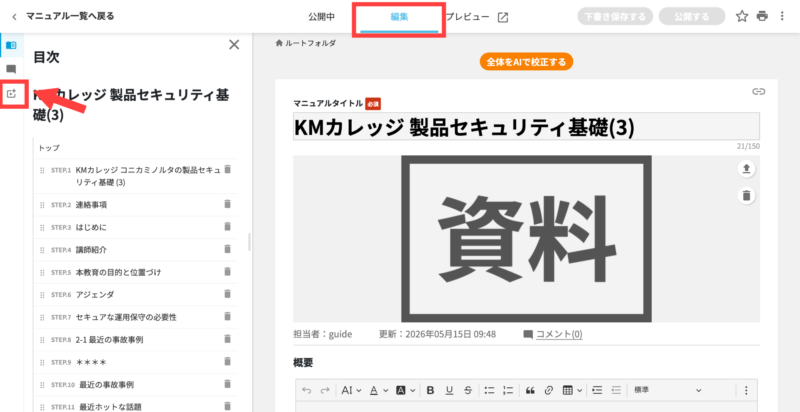Click the 目次 panel resize handle

(x=249, y=242)
